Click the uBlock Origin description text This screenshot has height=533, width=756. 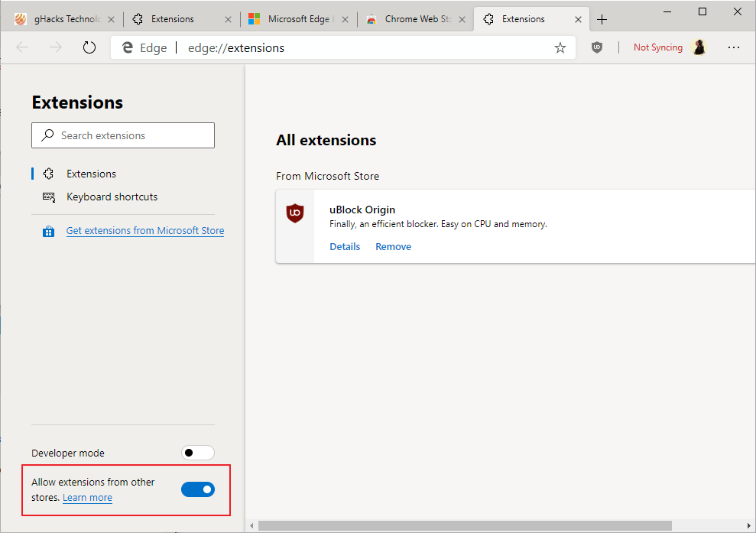click(x=438, y=224)
